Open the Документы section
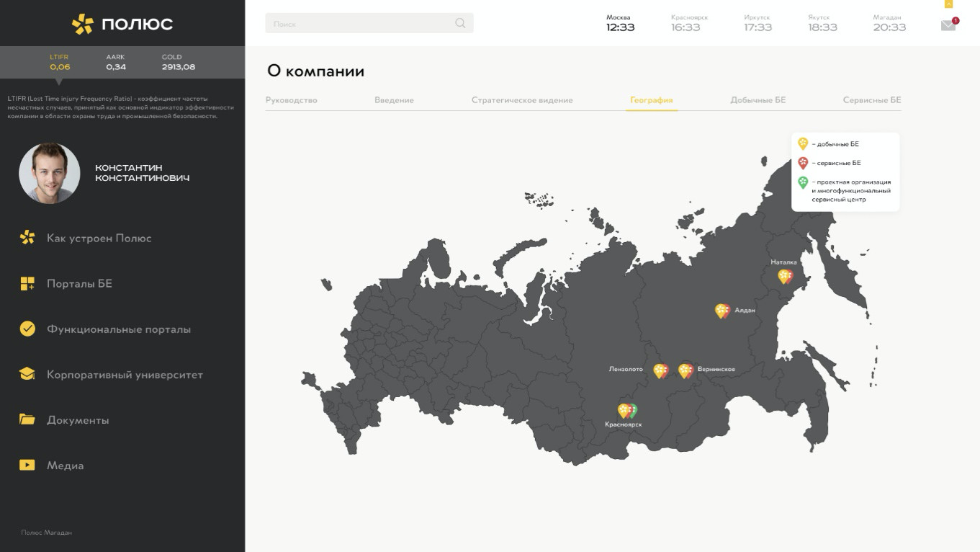 [x=78, y=420]
